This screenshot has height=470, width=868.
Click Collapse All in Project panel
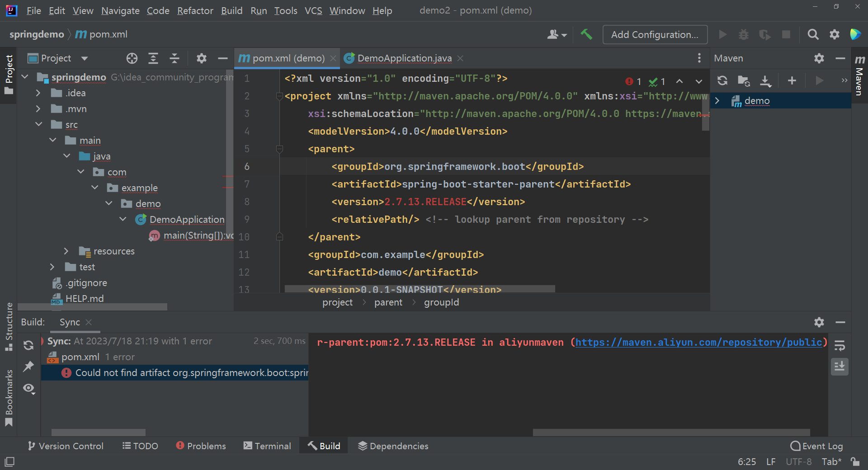coord(175,58)
